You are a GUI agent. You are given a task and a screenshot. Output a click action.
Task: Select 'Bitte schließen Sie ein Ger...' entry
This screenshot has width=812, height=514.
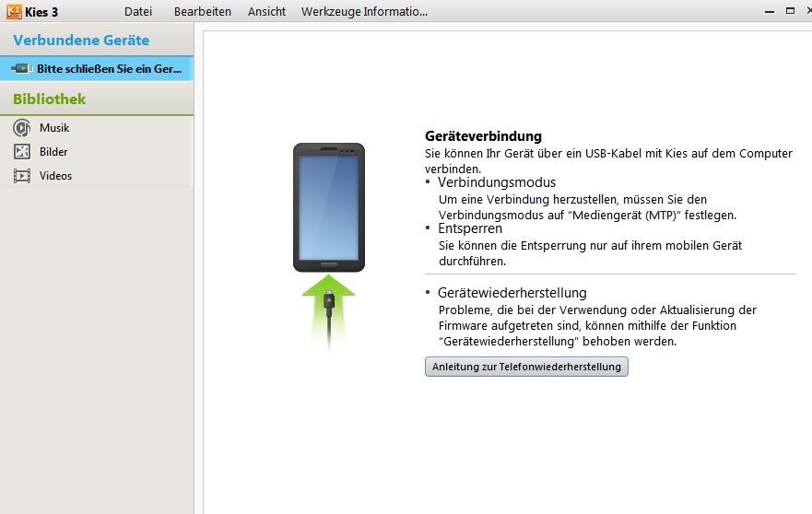coord(97,68)
